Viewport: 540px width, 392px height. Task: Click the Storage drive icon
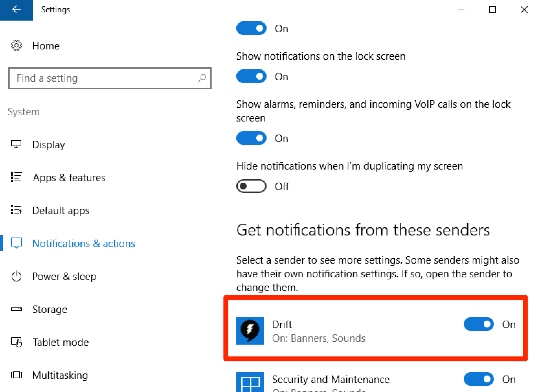click(16, 309)
